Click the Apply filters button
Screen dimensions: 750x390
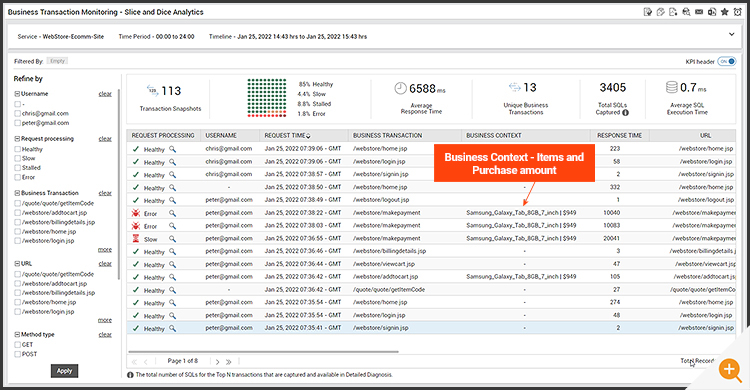click(64, 371)
